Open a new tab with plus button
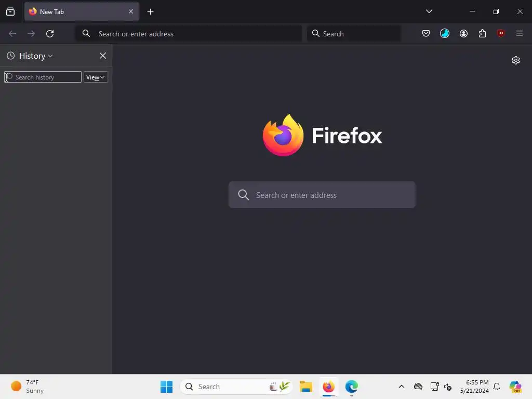532x399 pixels. (150, 12)
